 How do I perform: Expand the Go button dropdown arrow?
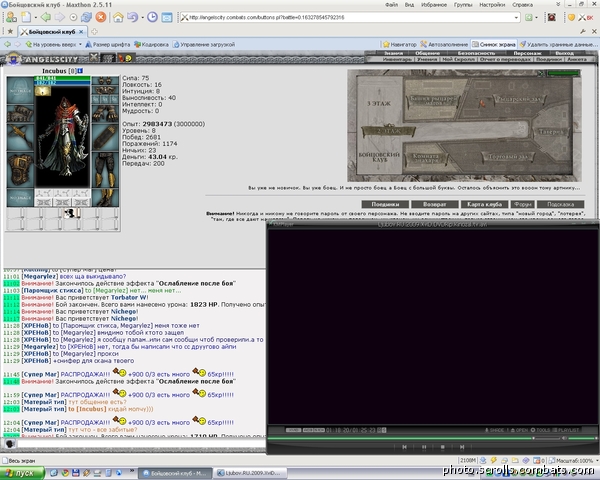coord(536,18)
